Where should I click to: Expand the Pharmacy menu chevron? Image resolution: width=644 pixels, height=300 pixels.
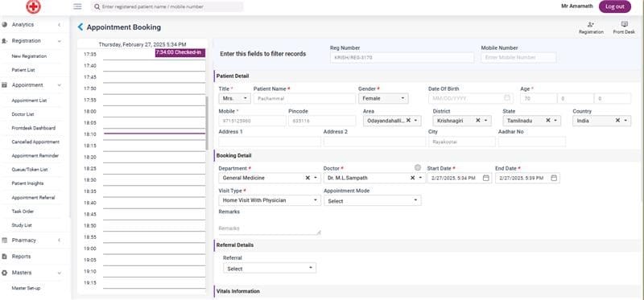click(x=59, y=240)
